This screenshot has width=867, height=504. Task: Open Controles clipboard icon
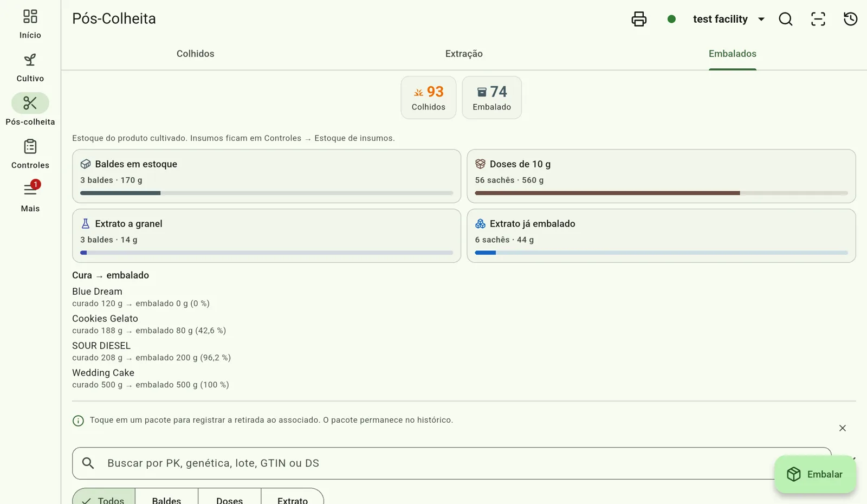30,147
